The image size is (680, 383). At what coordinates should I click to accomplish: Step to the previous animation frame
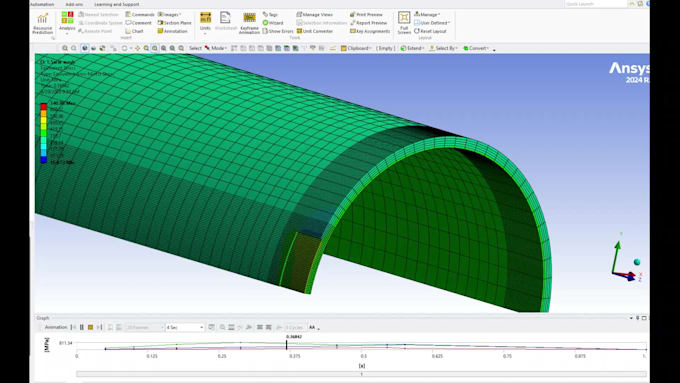point(73,327)
